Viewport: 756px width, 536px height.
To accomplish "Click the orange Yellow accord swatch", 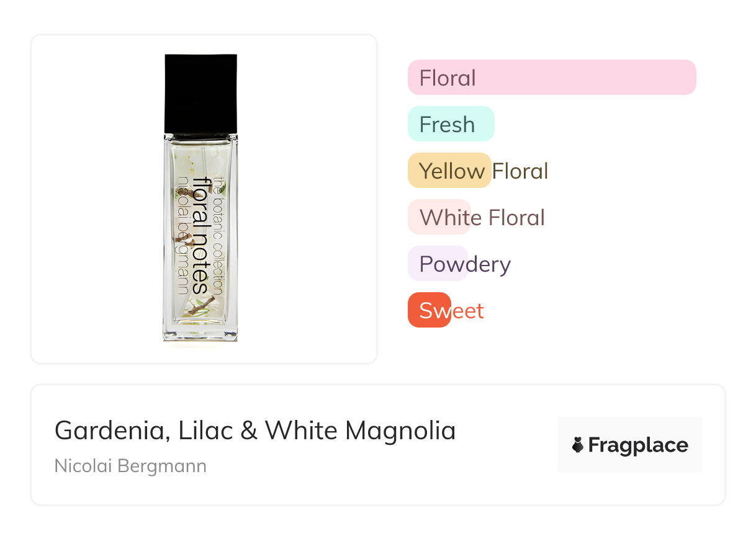I will coord(449,171).
